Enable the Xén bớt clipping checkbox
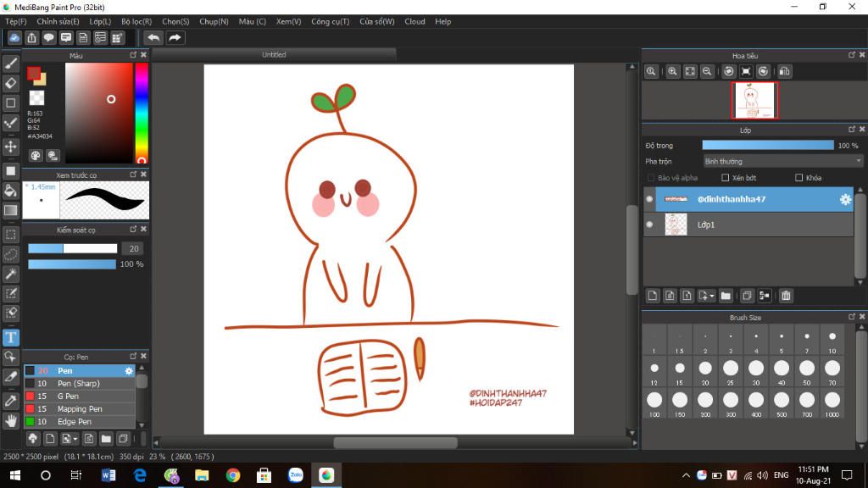The width and height of the screenshot is (868, 488). 725,178
